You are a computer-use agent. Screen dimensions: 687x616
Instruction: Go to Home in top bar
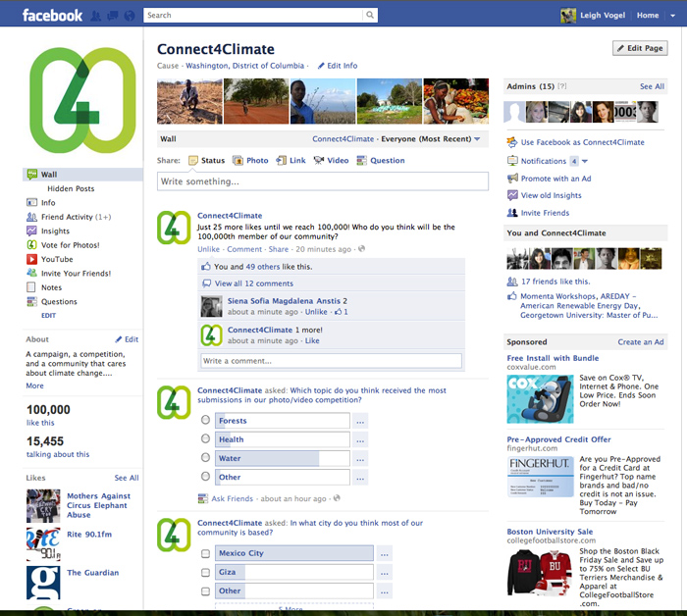pos(648,16)
